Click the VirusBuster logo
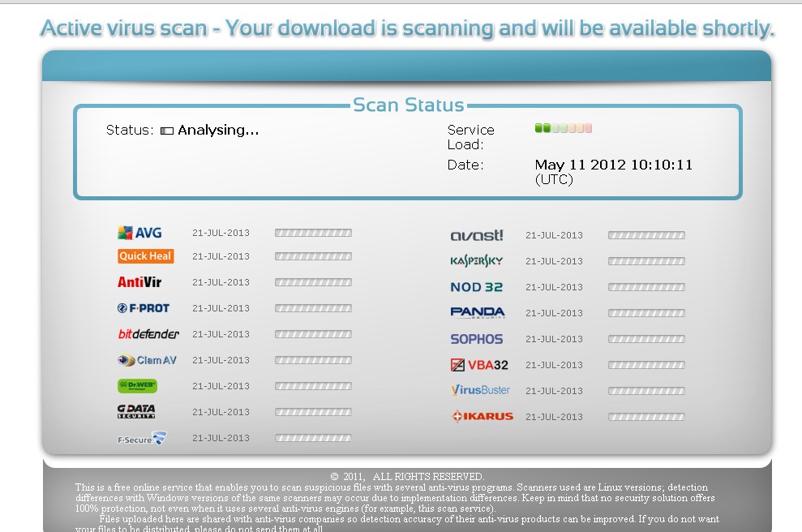Viewport: 802px width, 532px height. click(x=480, y=390)
